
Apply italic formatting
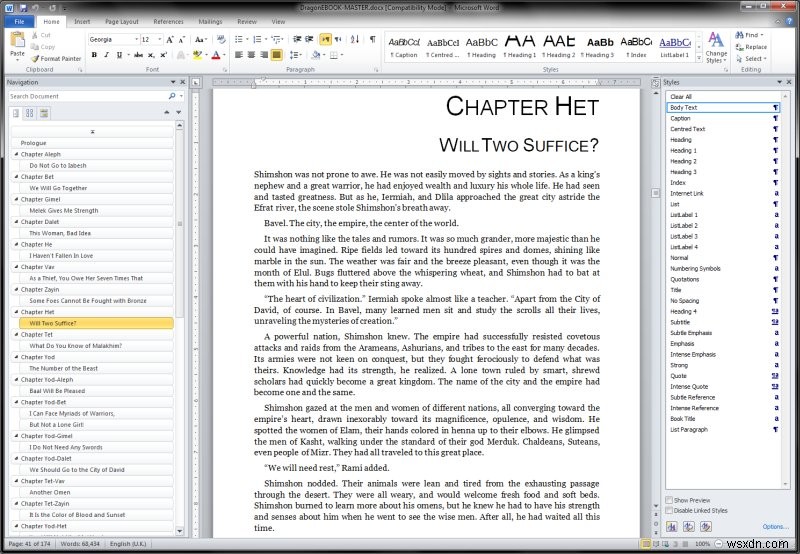click(x=106, y=55)
